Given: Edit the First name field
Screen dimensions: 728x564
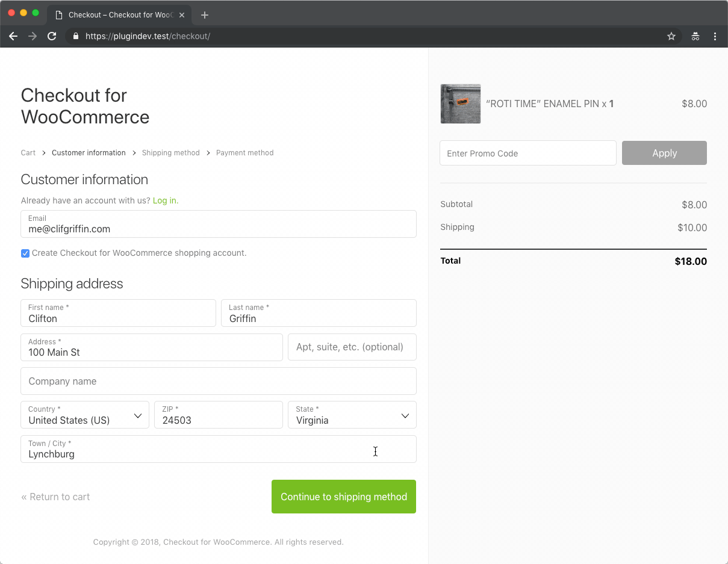Looking at the screenshot, I should click(118, 313).
